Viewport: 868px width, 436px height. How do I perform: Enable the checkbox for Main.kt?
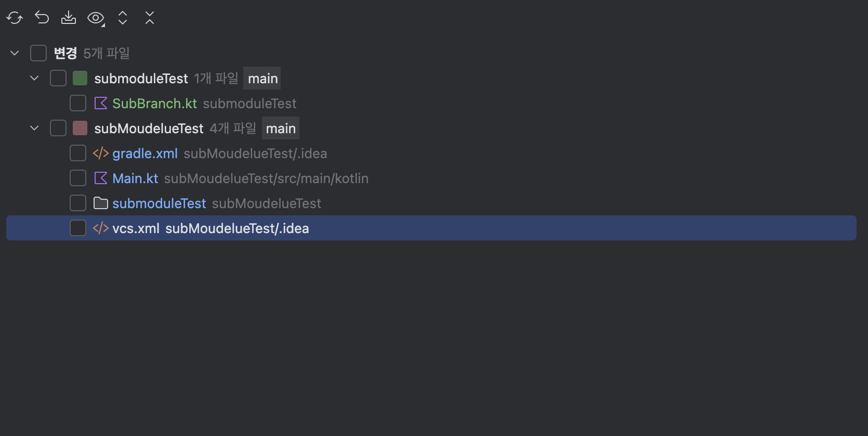[x=77, y=177]
